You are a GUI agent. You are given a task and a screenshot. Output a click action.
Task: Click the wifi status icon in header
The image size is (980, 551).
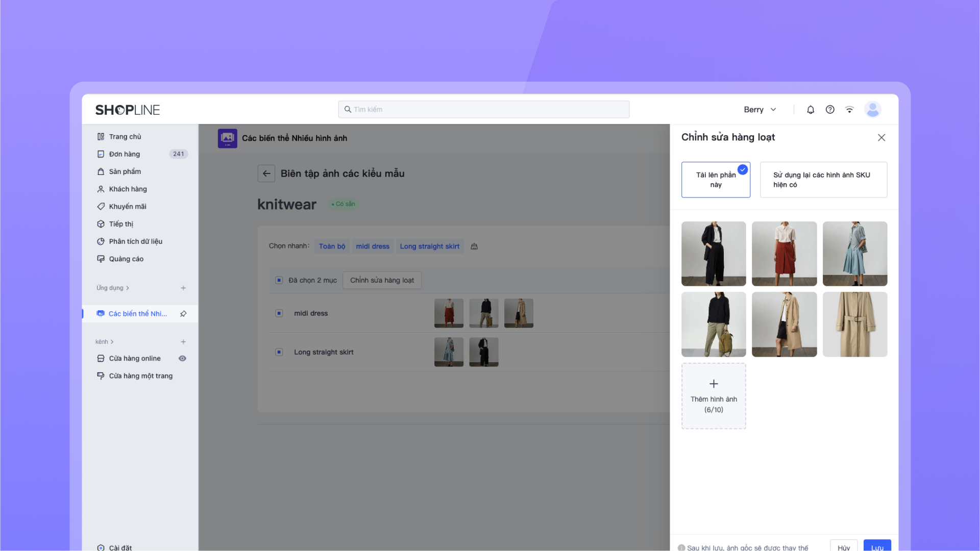click(x=849, y=110)
